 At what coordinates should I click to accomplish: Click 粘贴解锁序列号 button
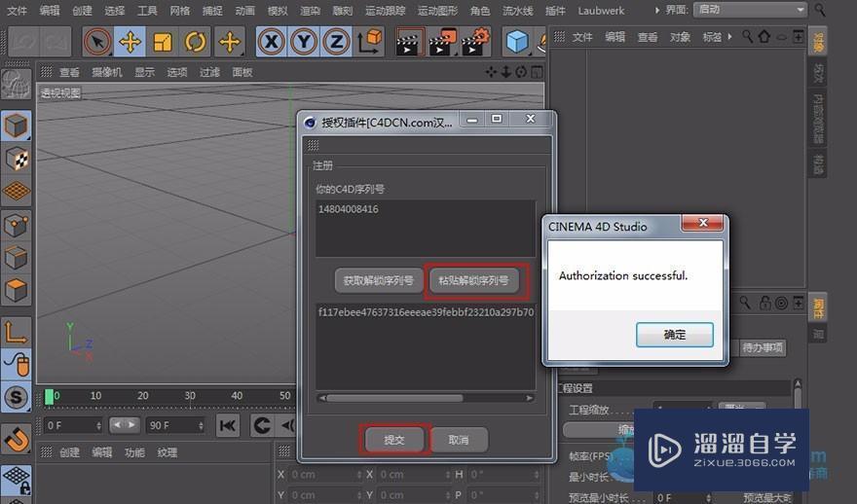coord(473,280)
